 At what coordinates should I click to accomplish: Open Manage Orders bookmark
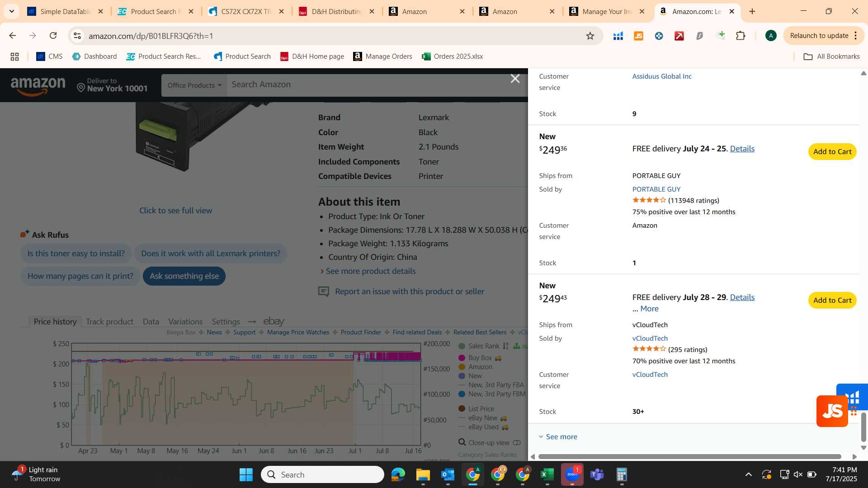383,56
